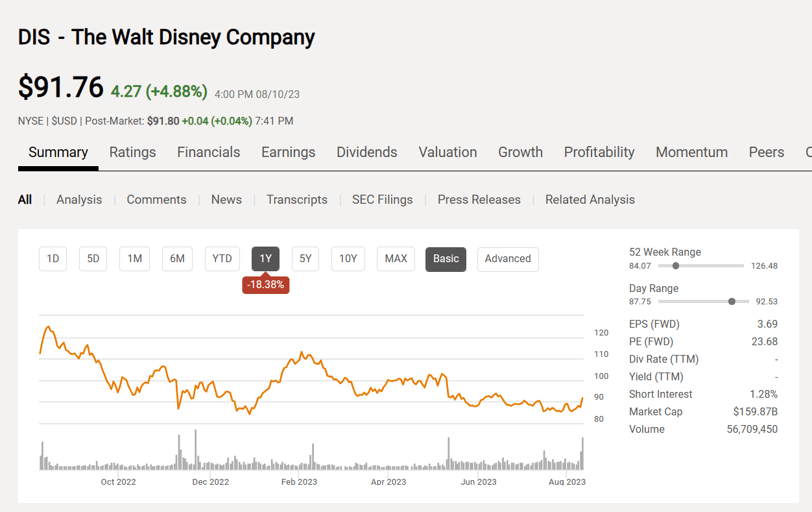Switch to the Ratings tab
Viewport: 812px width, 512px height.
click(132, 152)
